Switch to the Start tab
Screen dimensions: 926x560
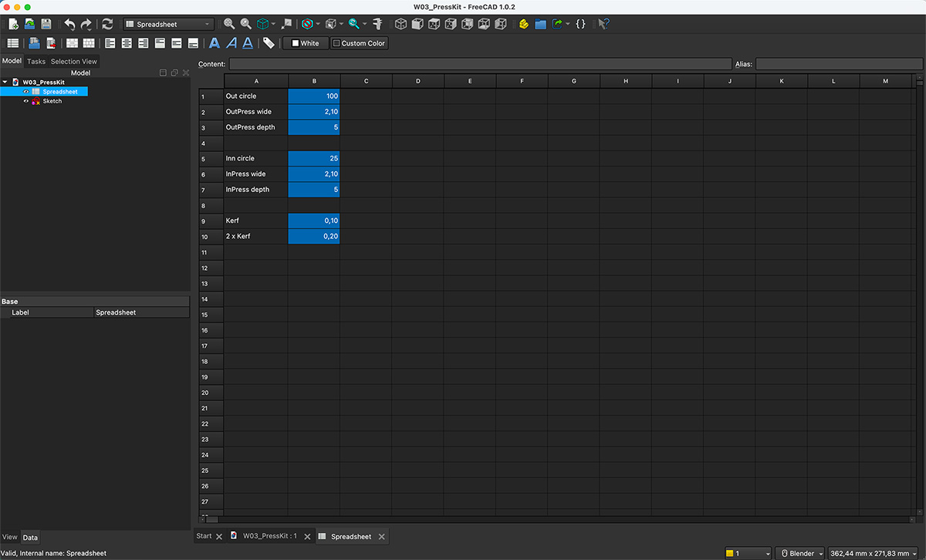(204, 535)
